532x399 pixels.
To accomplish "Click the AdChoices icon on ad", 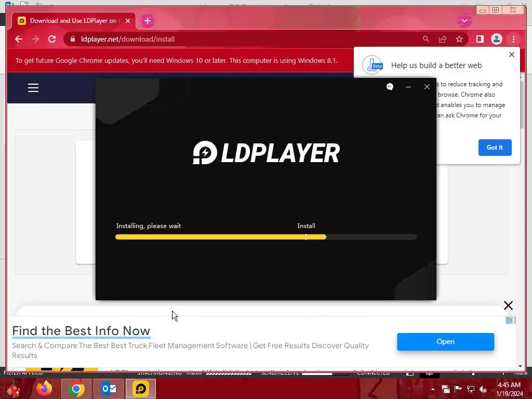I will (x=509, y=320).
